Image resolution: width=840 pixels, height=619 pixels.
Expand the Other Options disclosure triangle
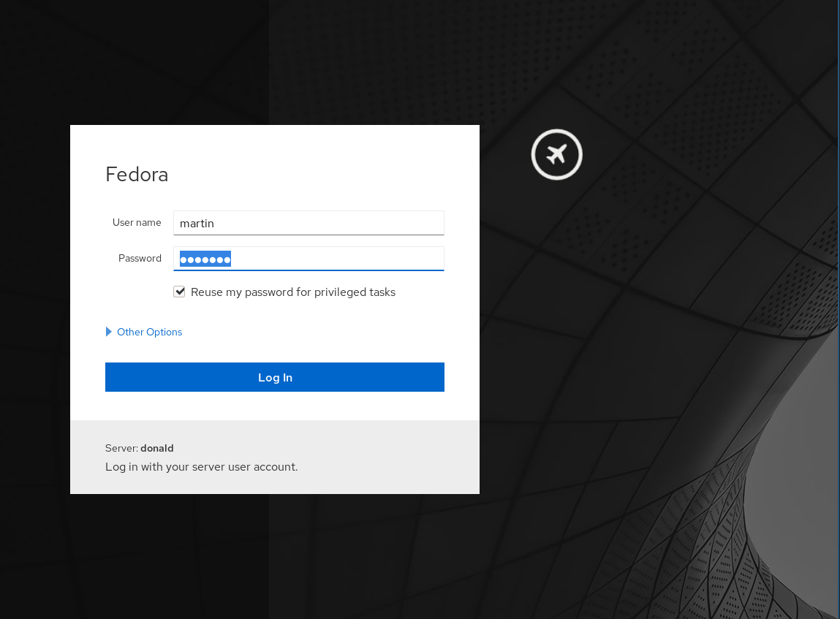tap(109, 332)
